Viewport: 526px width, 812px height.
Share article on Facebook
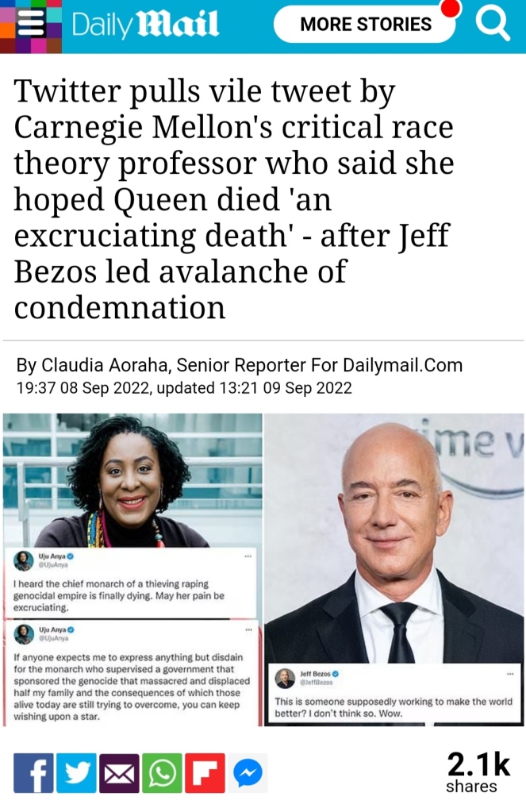pyautogui.click(x=33, y=772)
